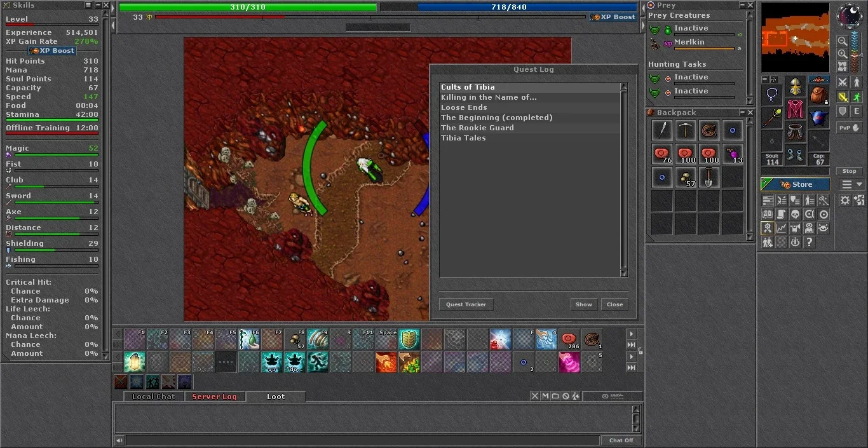This screenshot has height=448, width=868.
Task: Click the rope in the Backpack
Action: [709, 130]
